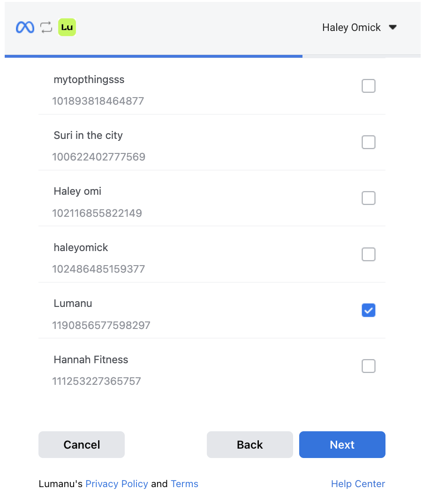This screenshot has width=423, height=504.
Task: Open the Haley Omick account dropdown arrow
Action: pyautogui.click(x=393, y=28)
